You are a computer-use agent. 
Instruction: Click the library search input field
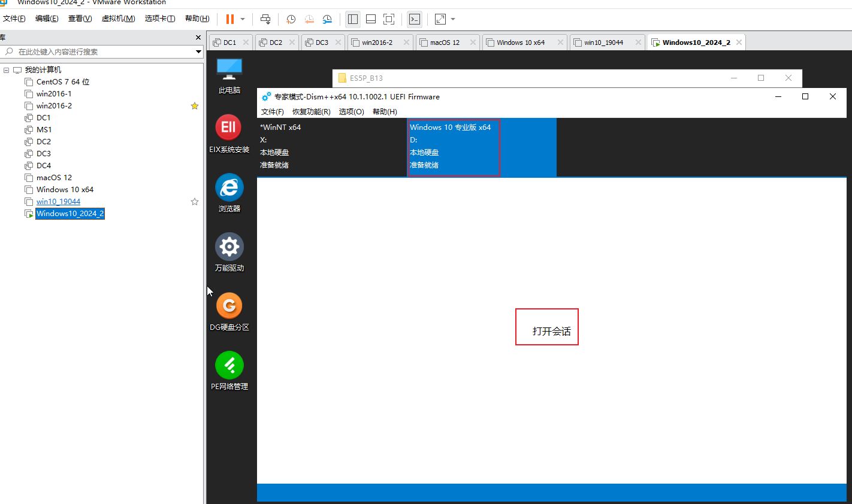[102, 52]
